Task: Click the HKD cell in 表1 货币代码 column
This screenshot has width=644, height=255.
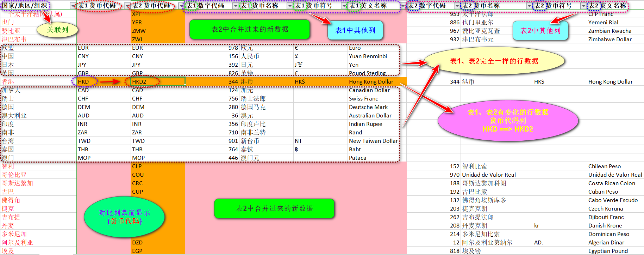Action: [x=84, y=82]
